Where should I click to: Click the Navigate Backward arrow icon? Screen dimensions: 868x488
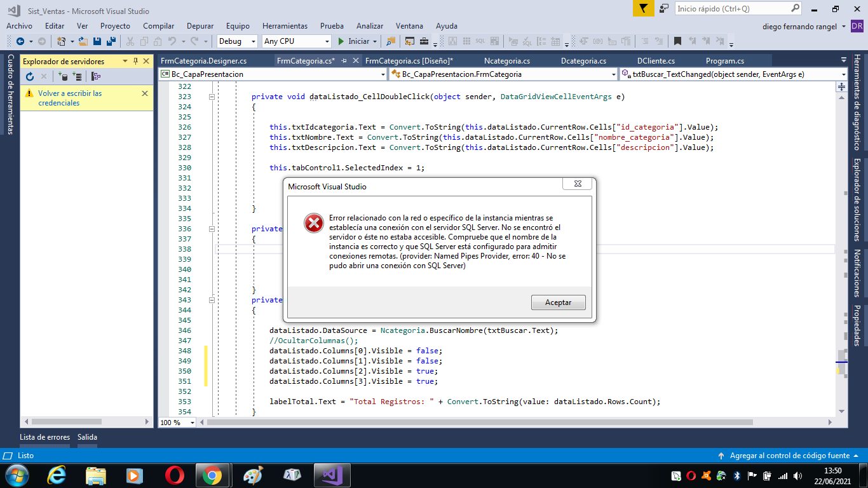point(20,41)
